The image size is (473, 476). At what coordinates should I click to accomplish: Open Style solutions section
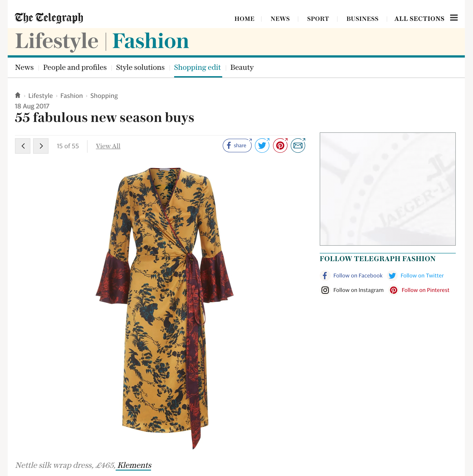[140, 68]
